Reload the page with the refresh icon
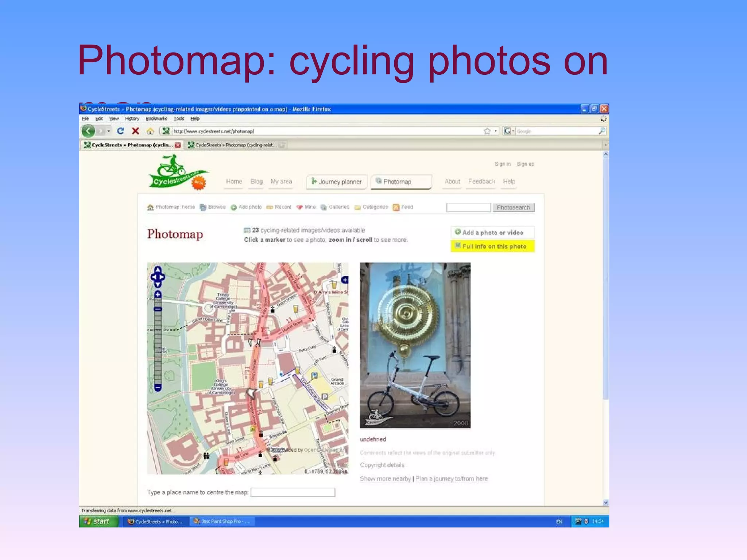 pyautogui.click(x=120, y=131)
